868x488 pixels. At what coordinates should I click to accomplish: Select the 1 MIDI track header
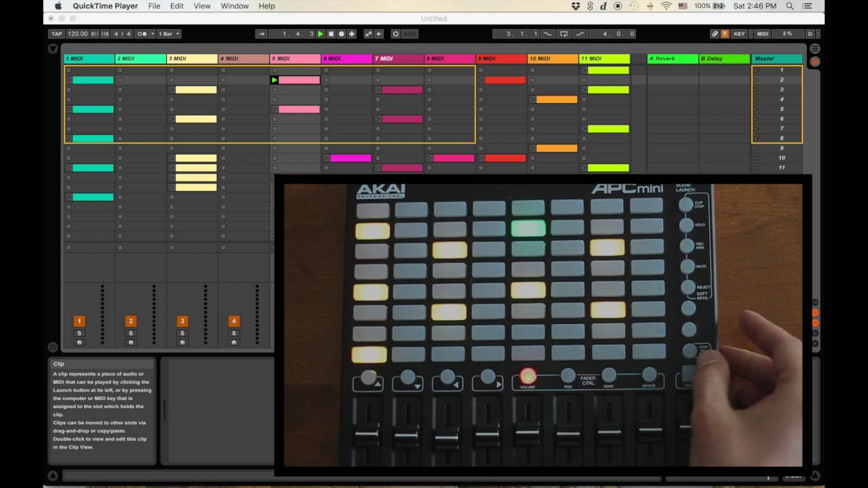coord(89,59)
